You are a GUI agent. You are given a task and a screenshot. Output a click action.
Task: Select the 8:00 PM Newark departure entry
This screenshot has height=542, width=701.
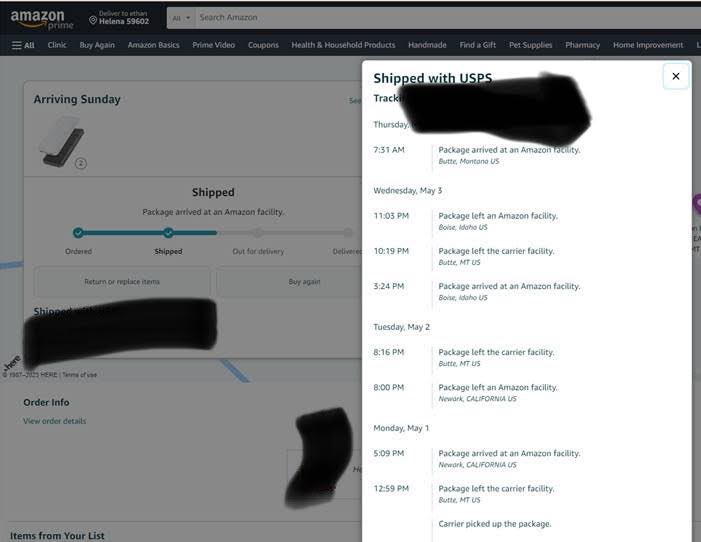point(466,393)
